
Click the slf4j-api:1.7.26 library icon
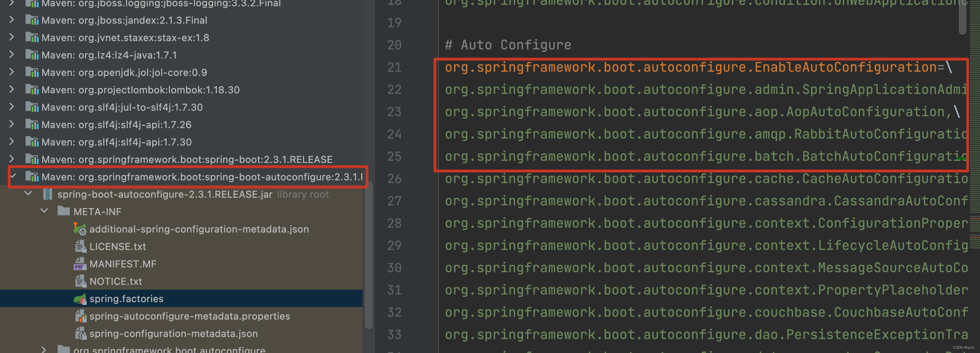click(x=32, y=124)
